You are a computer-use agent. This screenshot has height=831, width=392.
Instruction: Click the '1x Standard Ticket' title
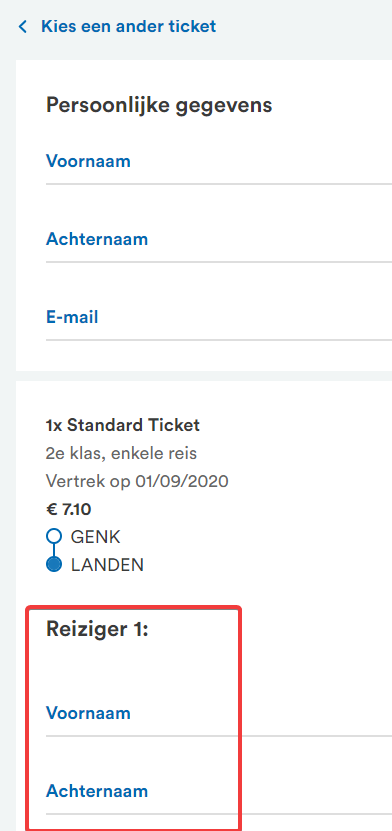coord(123,425)
